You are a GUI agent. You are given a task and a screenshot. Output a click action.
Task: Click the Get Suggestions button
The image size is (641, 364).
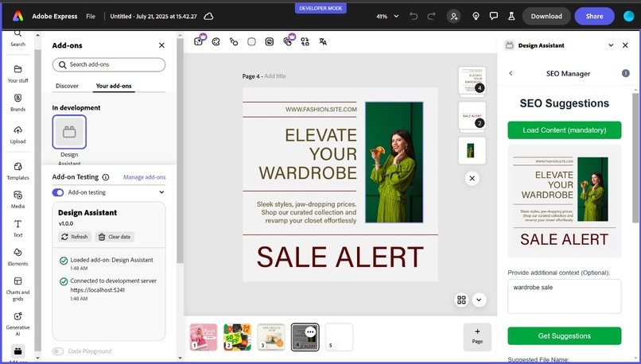564,336
